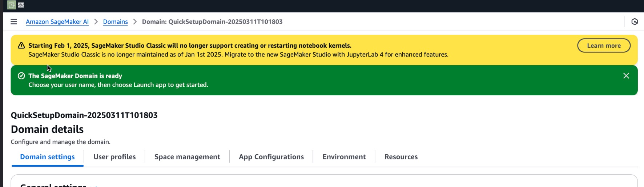Navigate to Domains breadcrumb link
The height and width of the screenshot is (187, 644).
(115, 22)
